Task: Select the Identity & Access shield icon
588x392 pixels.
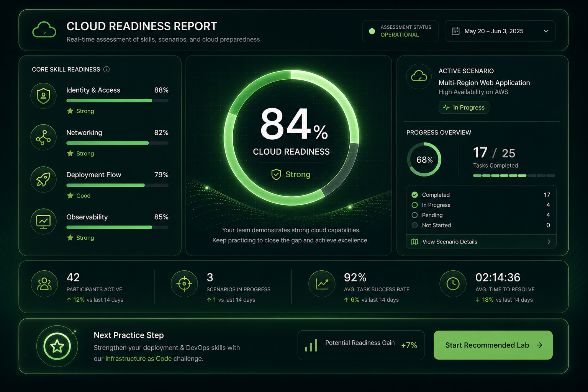Action: point(43,96)
